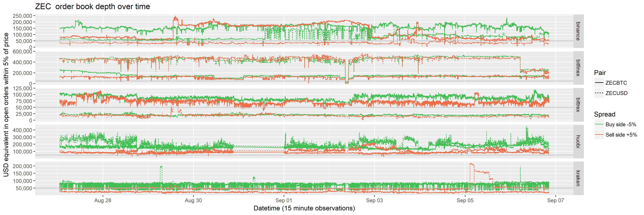Click the chart title 'ZEC order book depth over time'
This screenshot has height=215, width=644.
pyautogui.click(x=92, y=6)
